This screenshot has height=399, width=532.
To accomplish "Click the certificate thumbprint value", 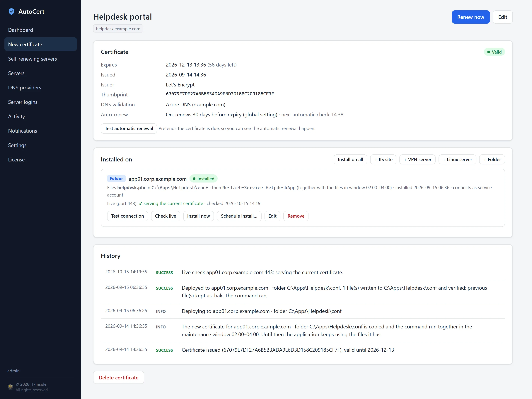I will click(x=220, y=94).
